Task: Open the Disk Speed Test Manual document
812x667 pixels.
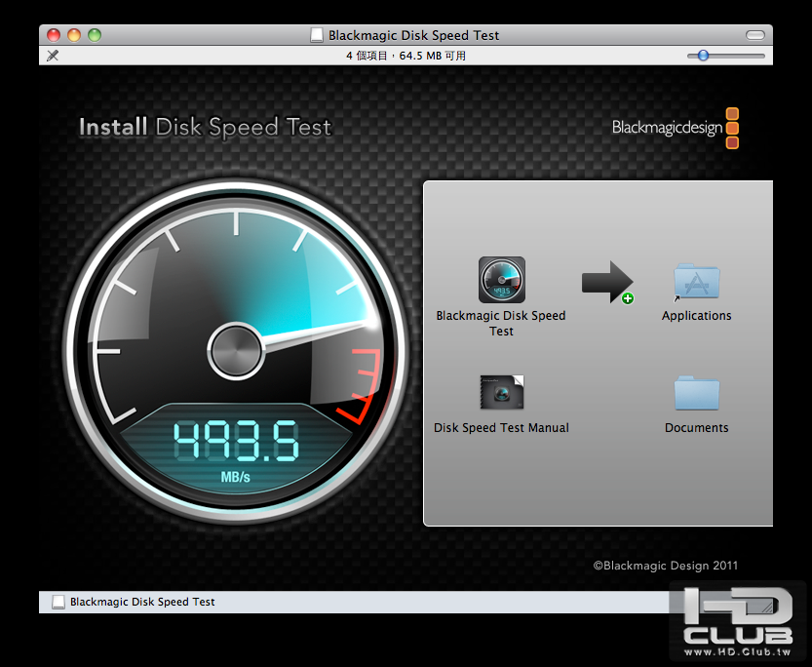Action: [x=502, y=392]
